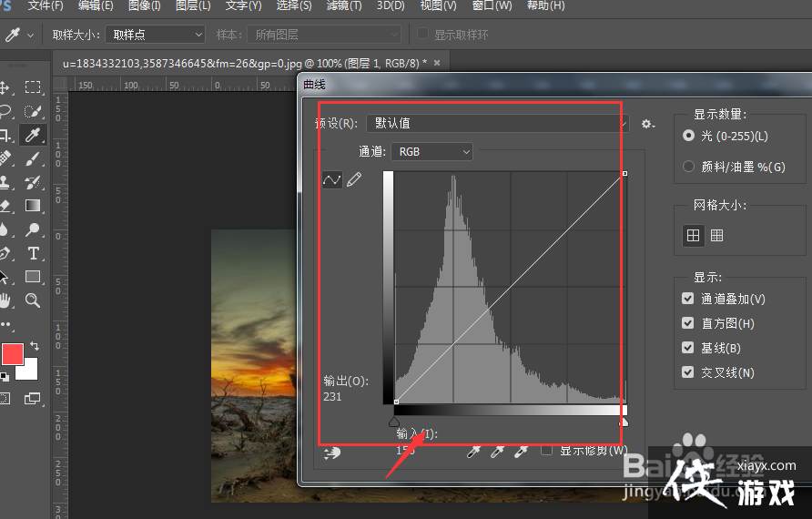Click the pencil draw-curve icon

[x=354, y=180]
